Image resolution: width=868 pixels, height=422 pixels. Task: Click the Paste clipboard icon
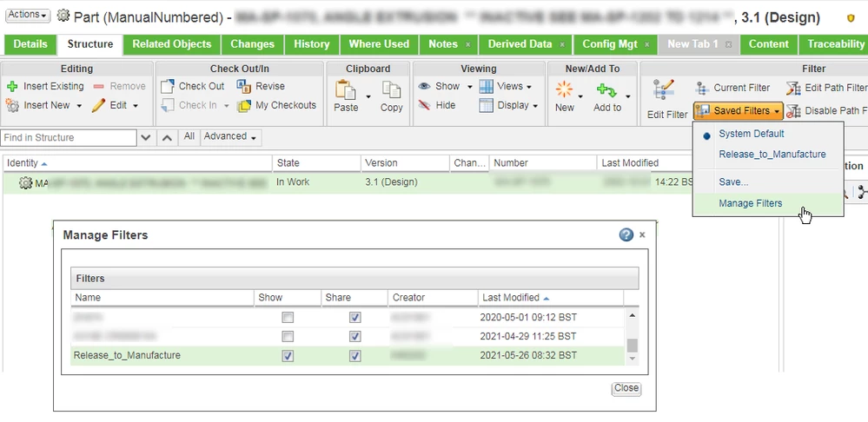tap(346, 89)
